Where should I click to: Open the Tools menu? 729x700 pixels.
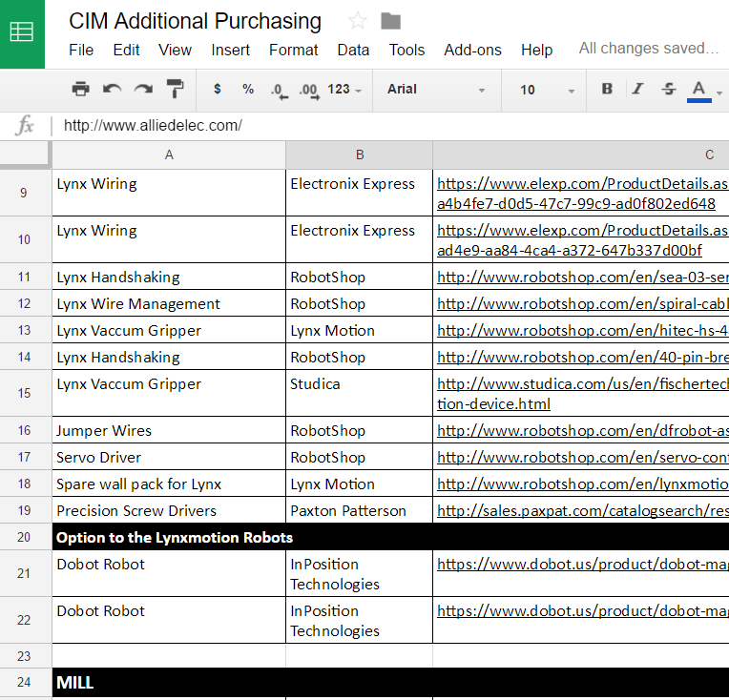click(x=406, y=50)
